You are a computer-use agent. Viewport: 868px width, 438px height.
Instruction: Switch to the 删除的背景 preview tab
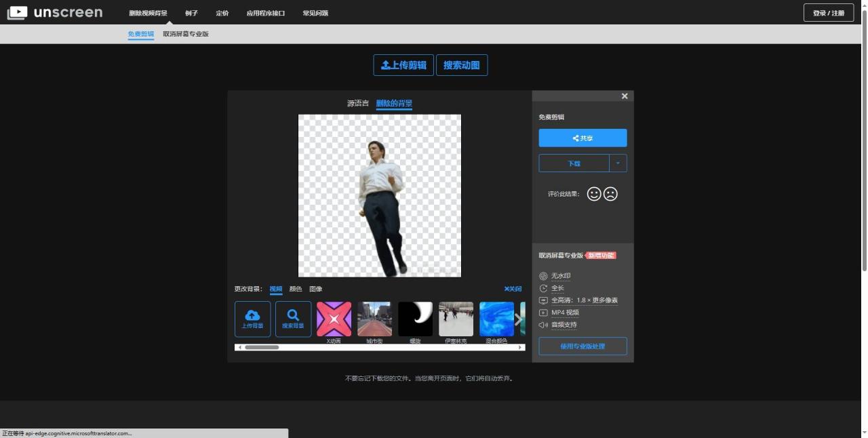394,104
